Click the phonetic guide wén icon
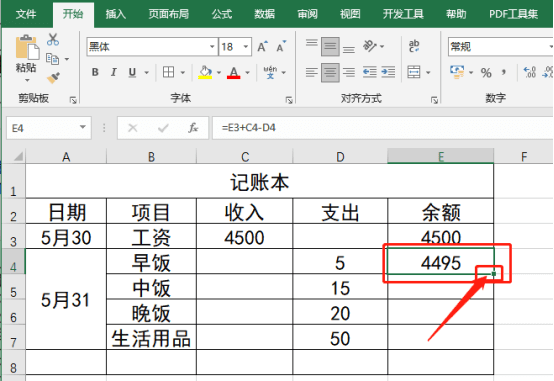The width and height of the screenshot is (554, 381). coord(270,72)
